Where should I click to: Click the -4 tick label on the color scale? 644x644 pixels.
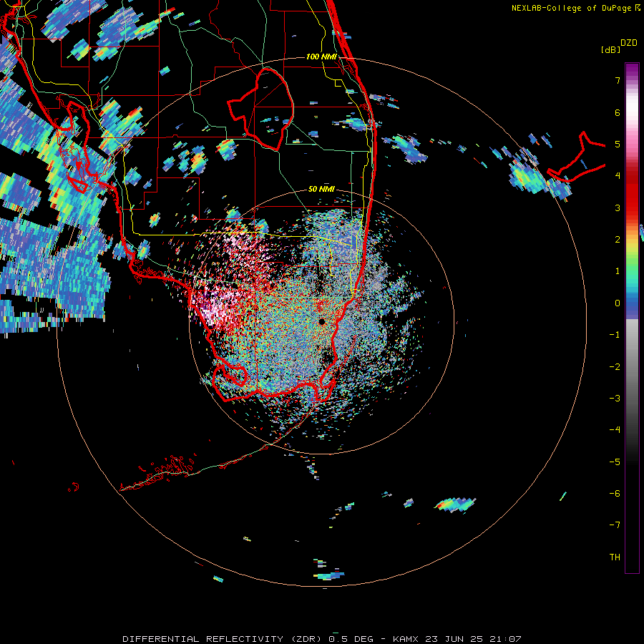[x=615, y=430]
